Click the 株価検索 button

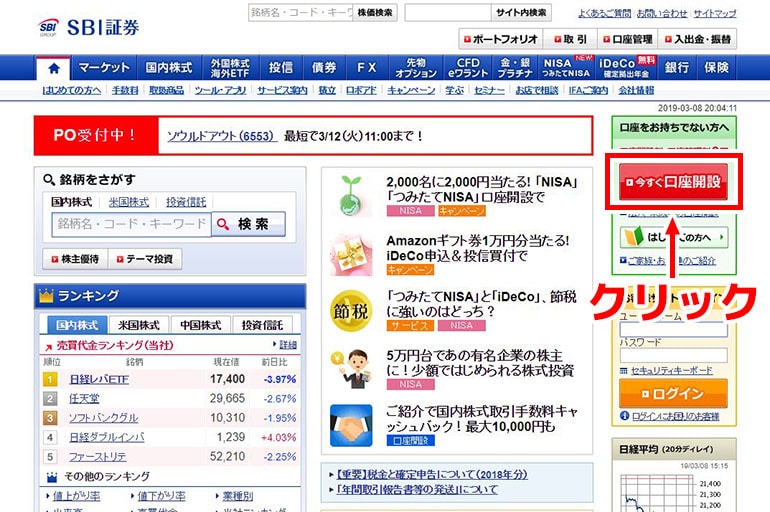coord(375,13)
